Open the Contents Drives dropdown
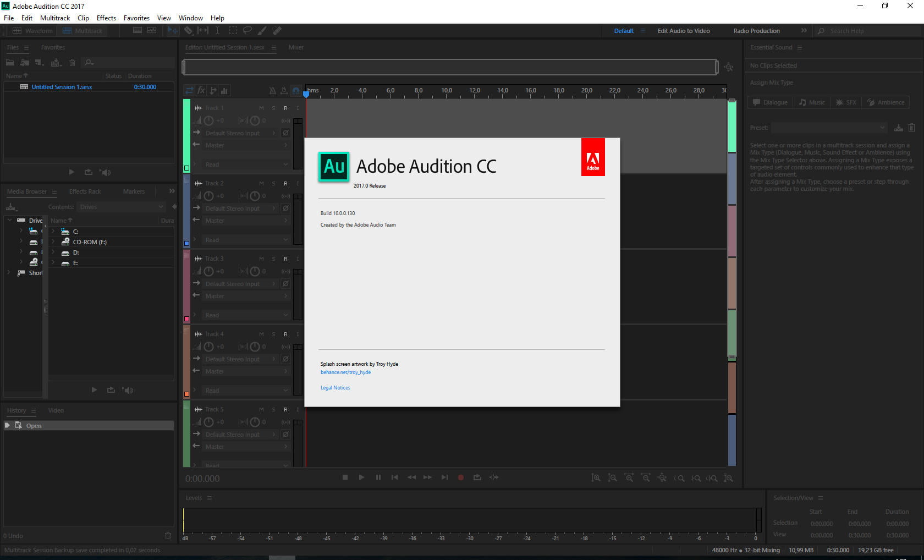 pos(120,207)
